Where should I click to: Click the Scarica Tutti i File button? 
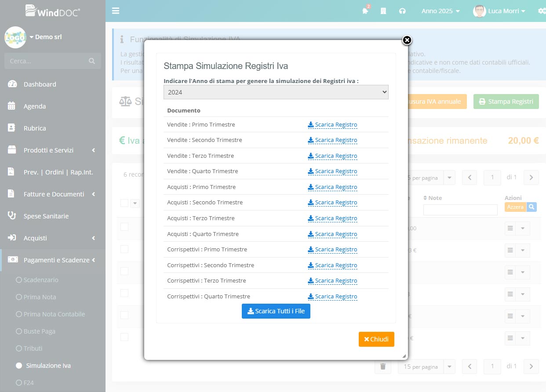click(276, 311)
